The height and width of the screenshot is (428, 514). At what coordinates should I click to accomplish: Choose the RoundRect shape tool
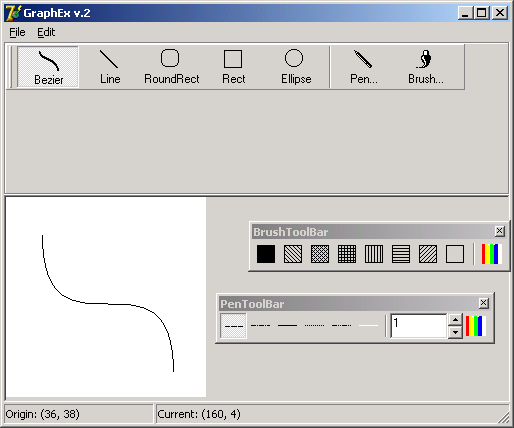(x=171, y=67)
